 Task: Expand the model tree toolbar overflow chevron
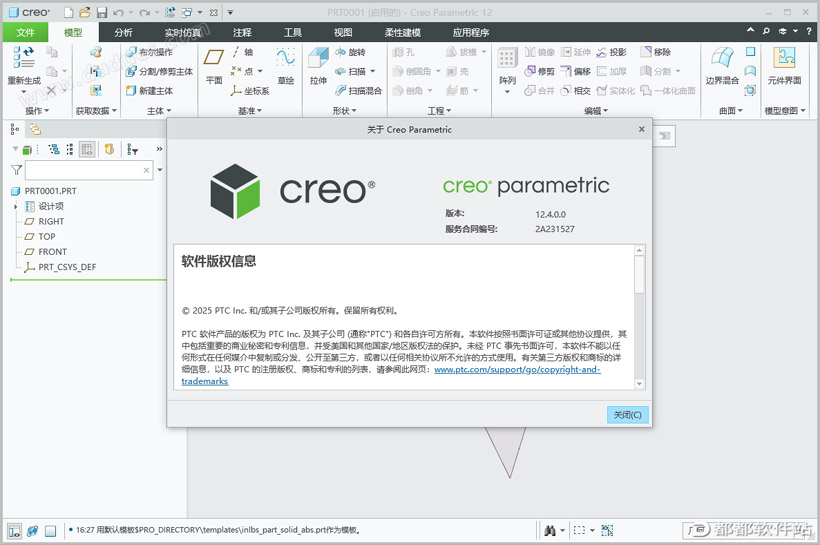[159, 150]
